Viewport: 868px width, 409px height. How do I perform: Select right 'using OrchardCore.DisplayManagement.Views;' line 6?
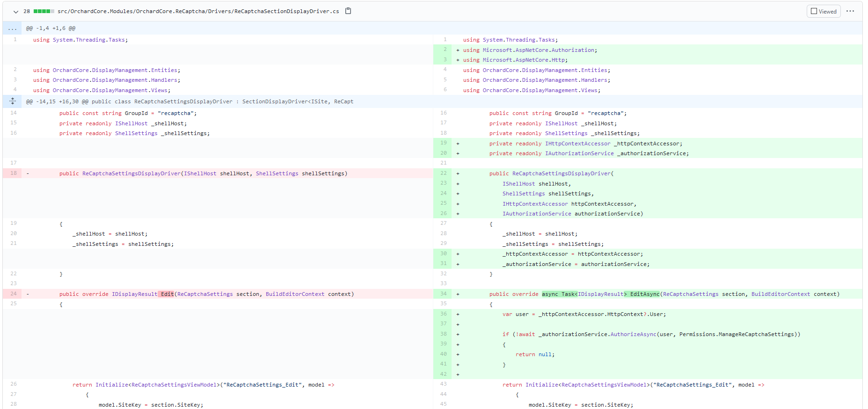tap(532, 90)
